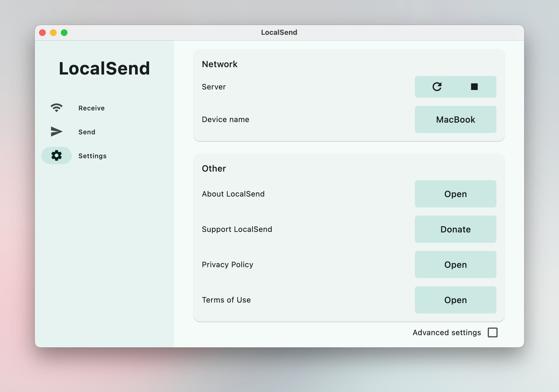
Task: Edit the MacBook device name field
Action: (455, 120)
